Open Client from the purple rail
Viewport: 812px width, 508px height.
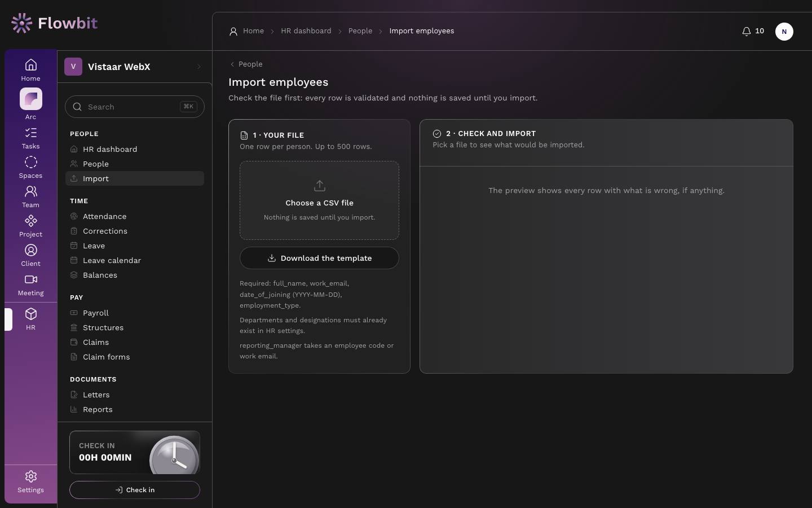click(30, 256)
